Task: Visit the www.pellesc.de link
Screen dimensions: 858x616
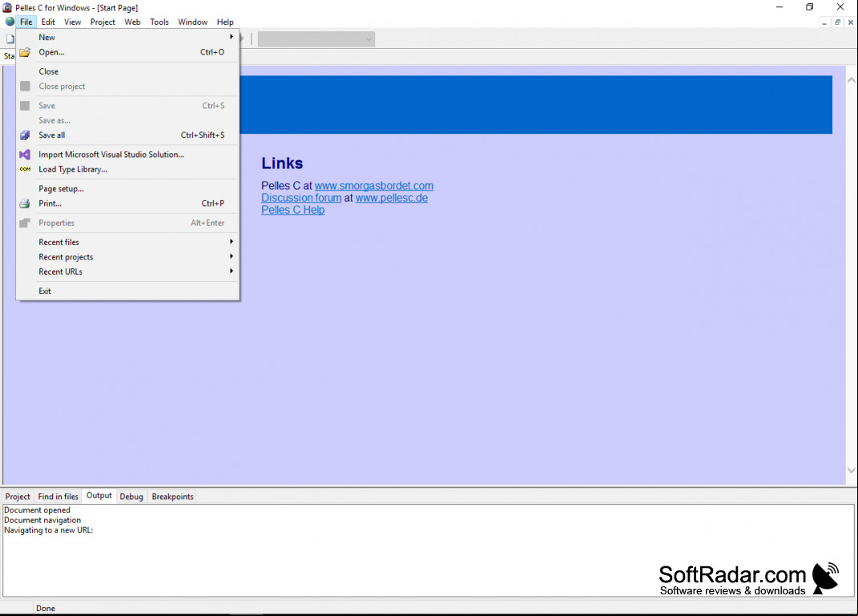Action: click(x=392, y=198)
